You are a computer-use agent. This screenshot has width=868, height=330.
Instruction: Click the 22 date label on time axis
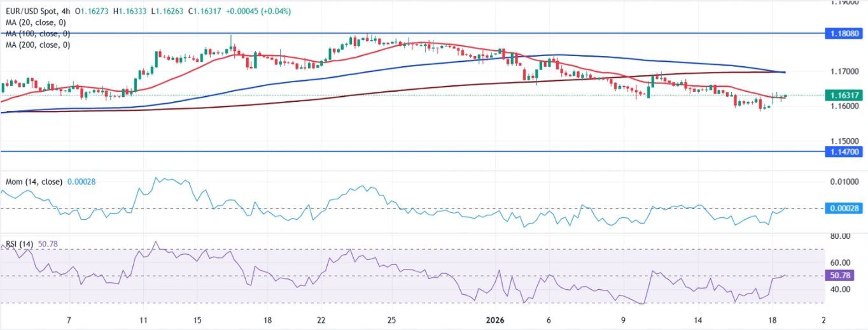(321, 319)
